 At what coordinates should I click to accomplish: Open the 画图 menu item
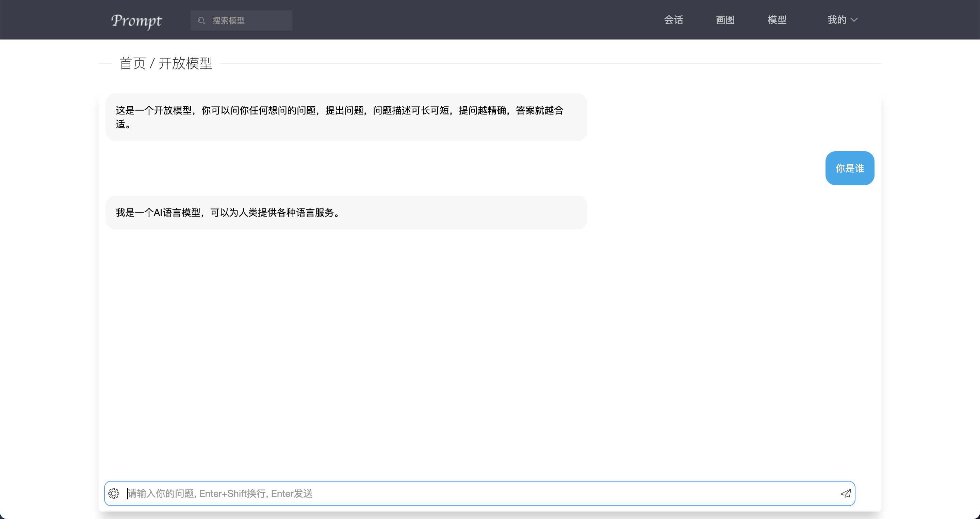tap(725, 20)
